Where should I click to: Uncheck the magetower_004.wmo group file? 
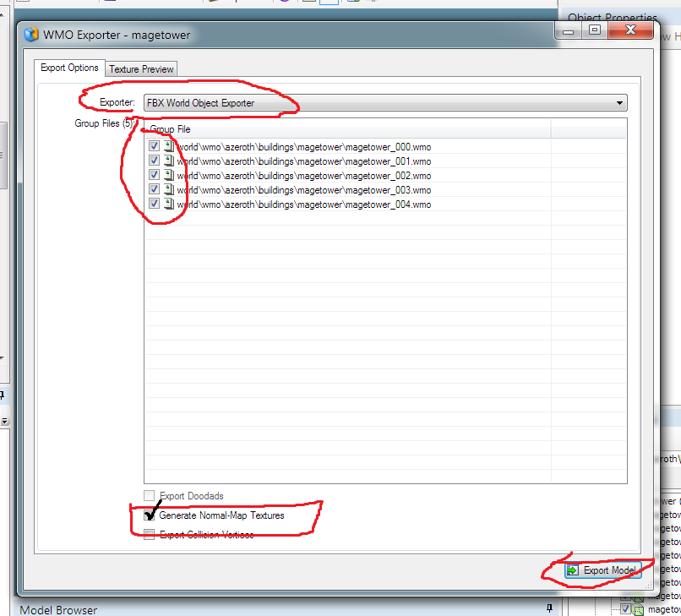point(154,204)
